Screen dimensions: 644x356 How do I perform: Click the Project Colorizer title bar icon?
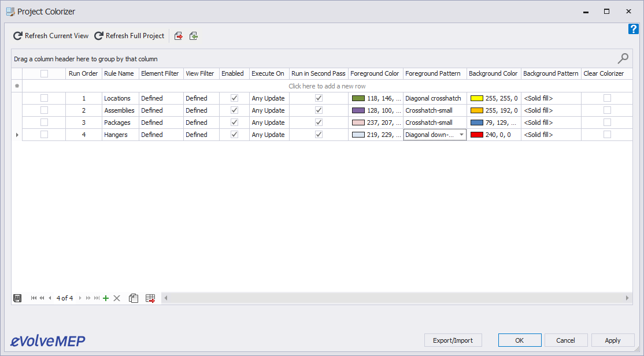10,12
